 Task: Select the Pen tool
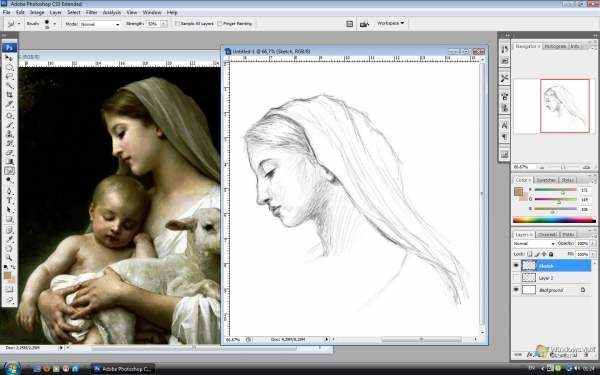9,191
